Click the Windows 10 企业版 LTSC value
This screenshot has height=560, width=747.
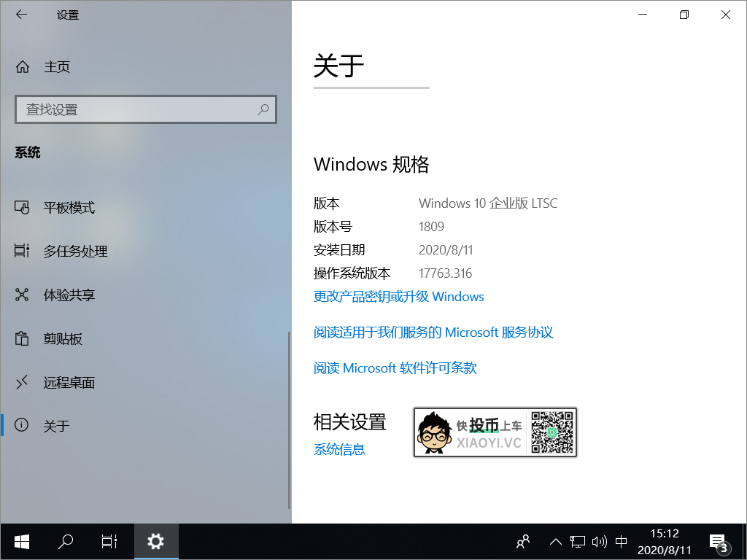488,203
